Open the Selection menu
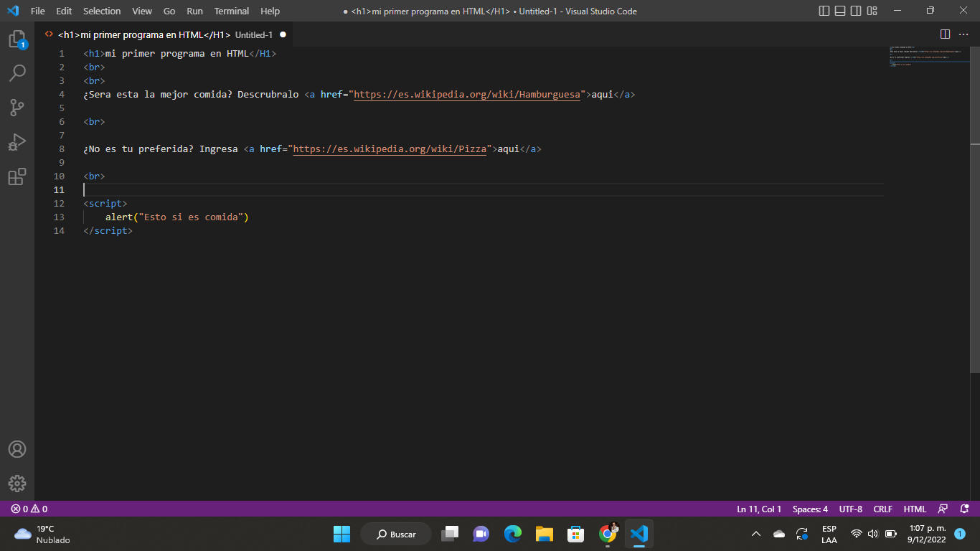The width and height of the screenshot is (980, 551). point(102,11)
